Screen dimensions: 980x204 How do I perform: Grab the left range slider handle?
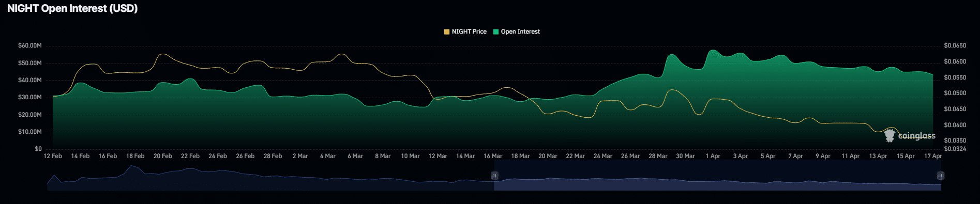click(x=494, y=176)
